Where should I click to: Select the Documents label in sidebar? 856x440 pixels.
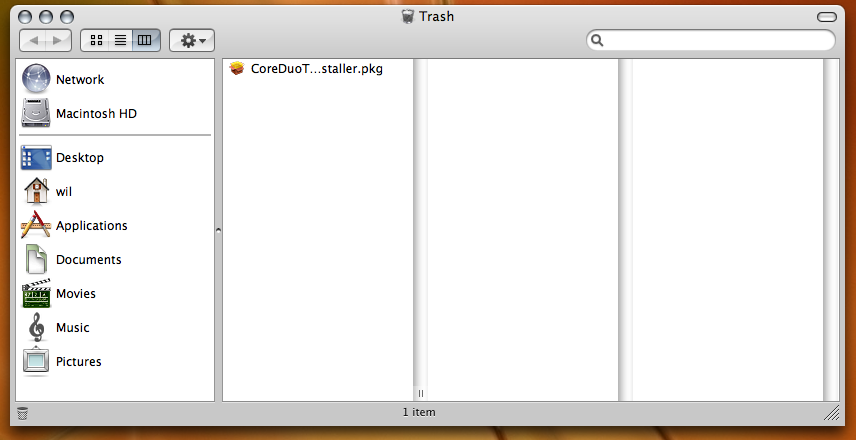pyautogui.click(x=88, y=260)
